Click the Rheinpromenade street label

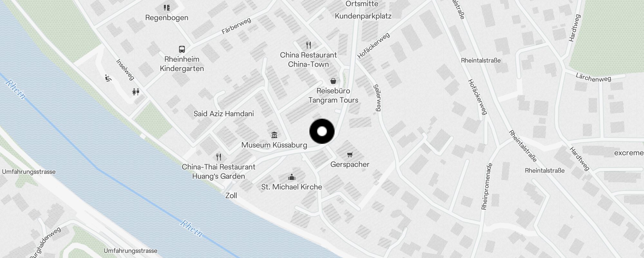[486, 186]
